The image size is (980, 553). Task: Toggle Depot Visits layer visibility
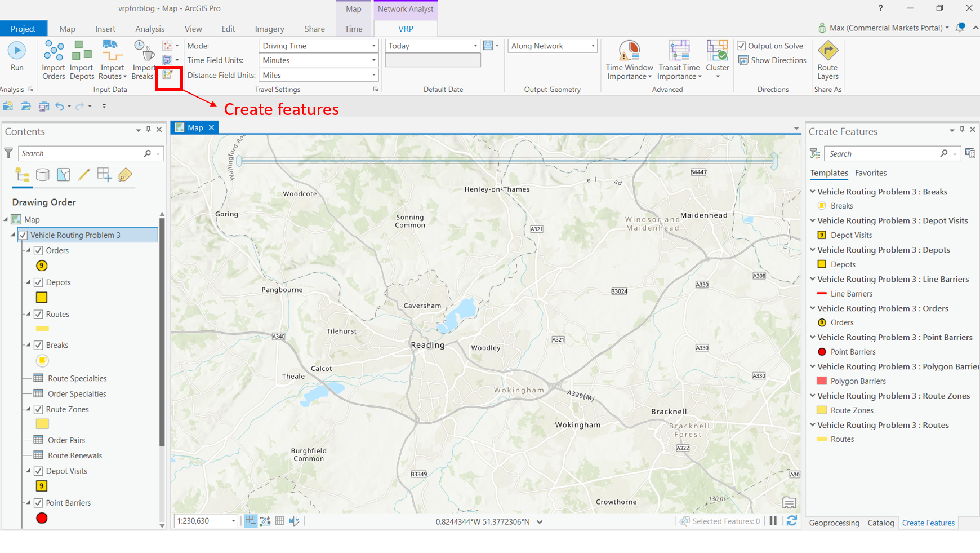[38, 471]
